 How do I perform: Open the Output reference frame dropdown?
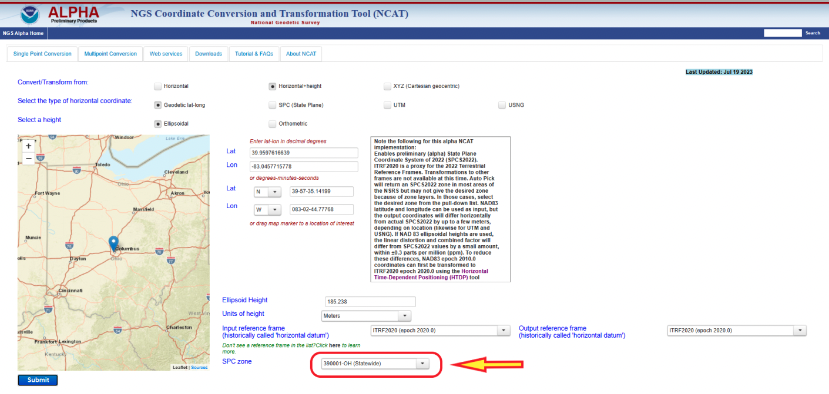[737, 330]
